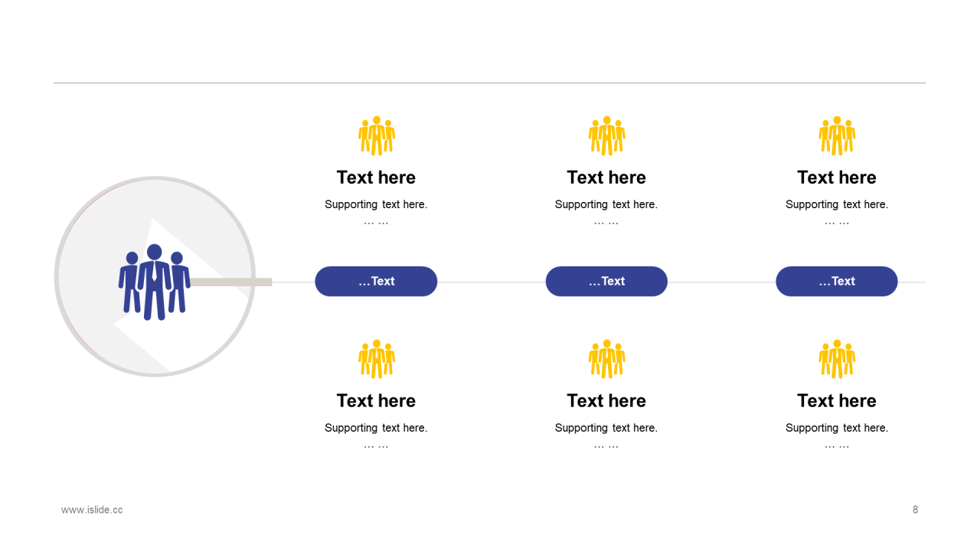Click the gray magnifier handle bar
Viewport: 980px width, 551px height.
pyautogui.click(x=231, y=282)
